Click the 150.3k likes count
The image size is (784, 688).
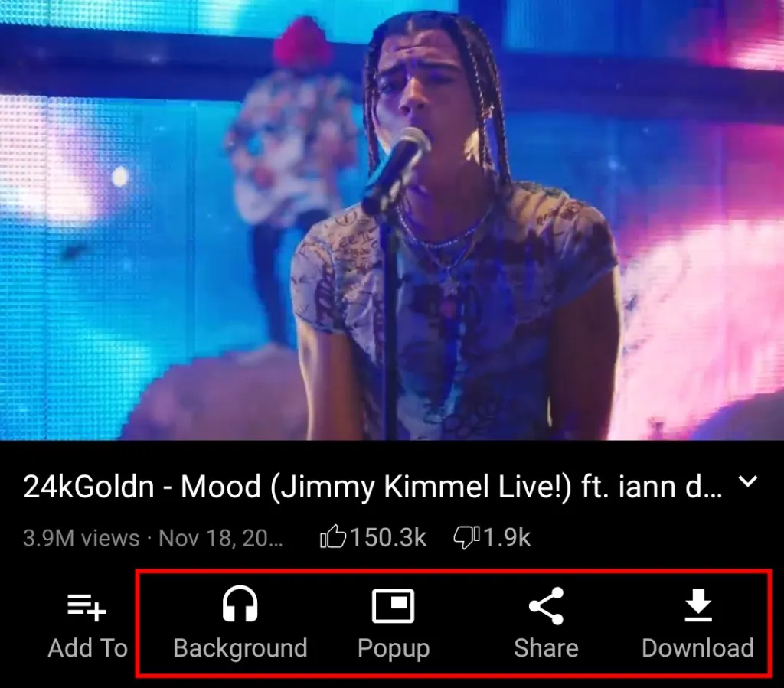pos(388,537)
